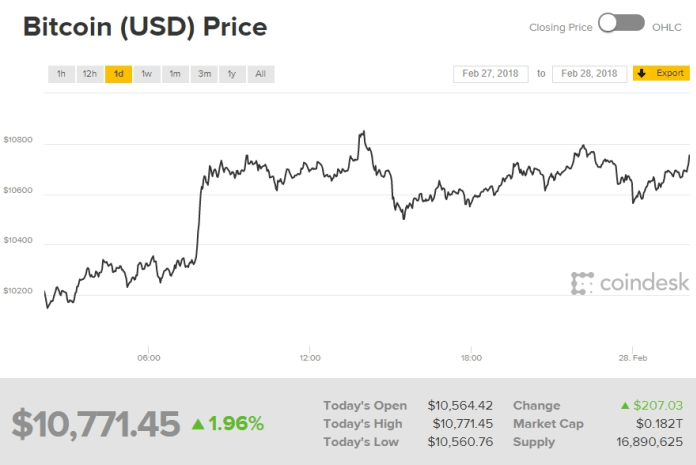Switch chart to 3m range
Screen dimensions: 696x465
(x=204, y=74)
